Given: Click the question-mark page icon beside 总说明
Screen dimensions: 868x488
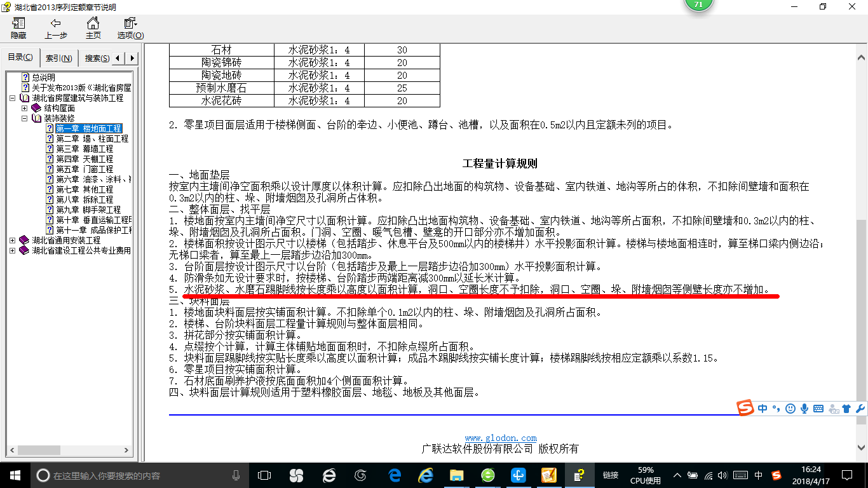Looking at the screenshot, I should click(x=25, y=78).
